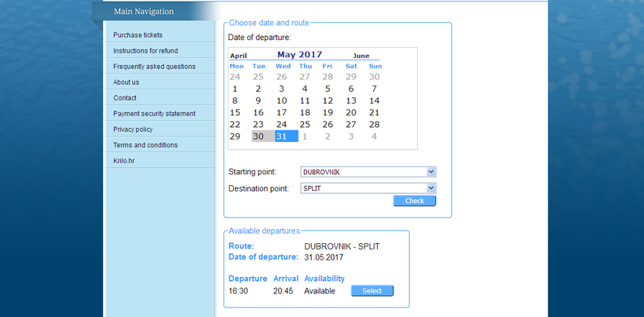The image size is (644, 317).
Task: Go to previous month April
Action: pos(238,56)
